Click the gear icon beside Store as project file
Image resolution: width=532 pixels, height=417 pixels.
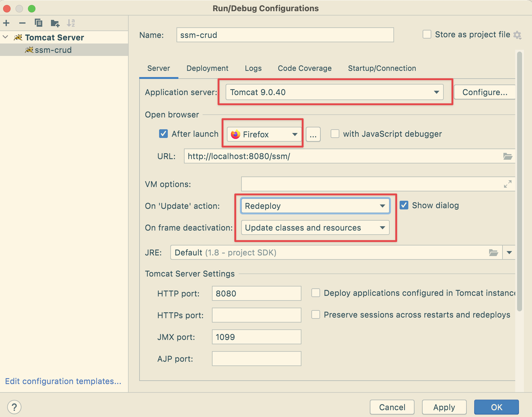(517, 35)
